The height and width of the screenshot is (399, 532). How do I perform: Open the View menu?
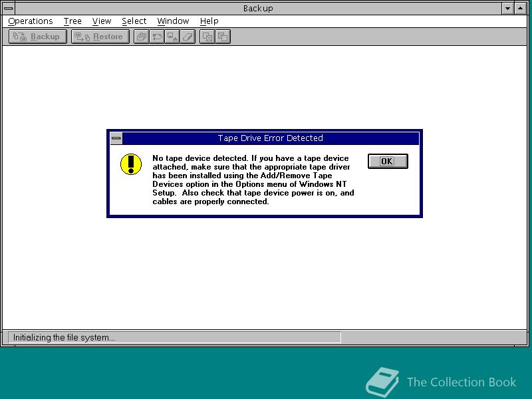point(102,21)
